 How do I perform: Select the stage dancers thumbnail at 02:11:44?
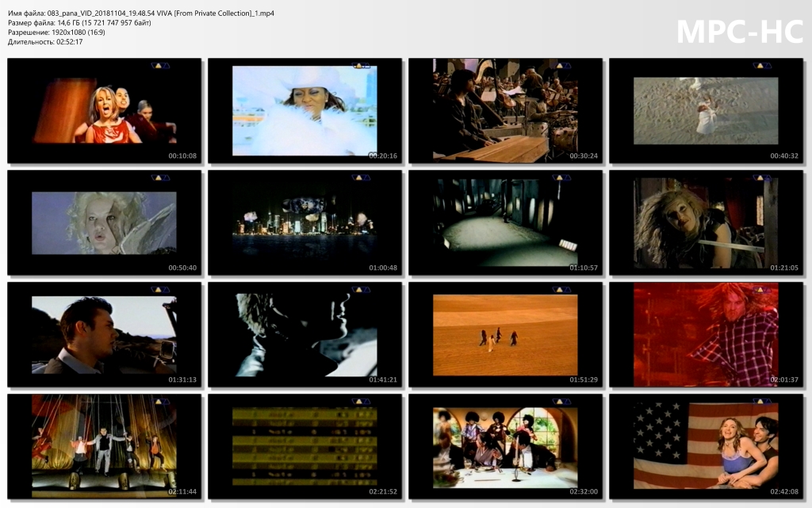click(104, 446)
